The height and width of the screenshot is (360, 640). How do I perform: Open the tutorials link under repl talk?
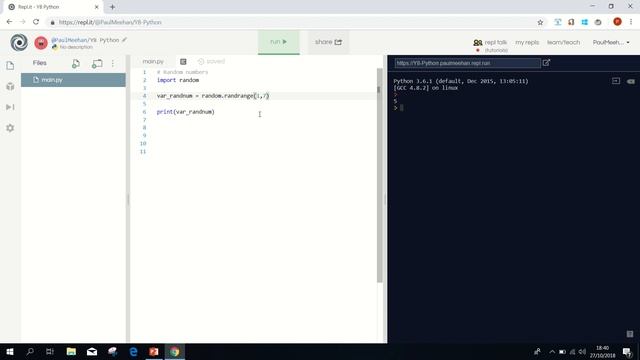coord(496,50)
